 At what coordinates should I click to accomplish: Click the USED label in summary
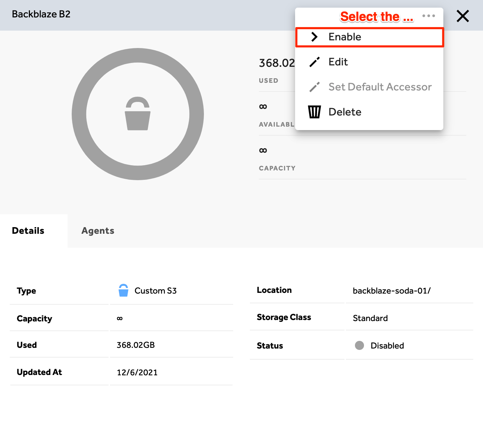tap(268, 81)
